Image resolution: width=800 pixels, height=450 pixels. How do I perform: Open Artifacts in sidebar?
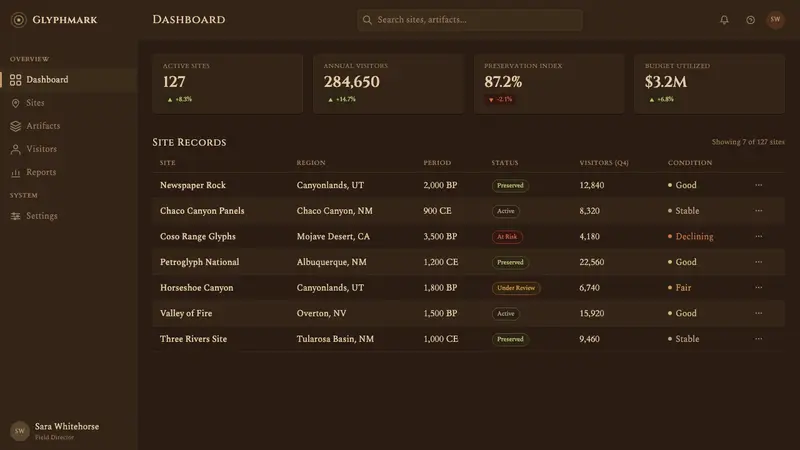68,126
